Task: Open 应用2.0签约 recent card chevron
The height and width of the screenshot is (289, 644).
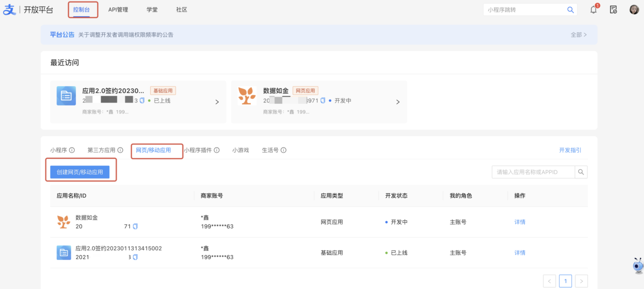Action: [x=217, y=102]
